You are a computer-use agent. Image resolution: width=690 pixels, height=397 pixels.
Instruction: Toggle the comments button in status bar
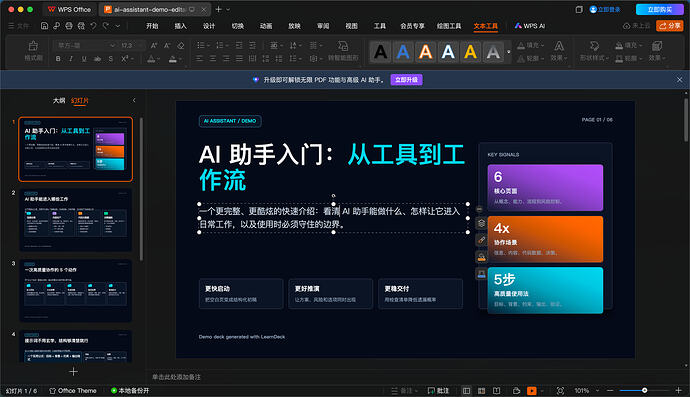coord(438,390)
